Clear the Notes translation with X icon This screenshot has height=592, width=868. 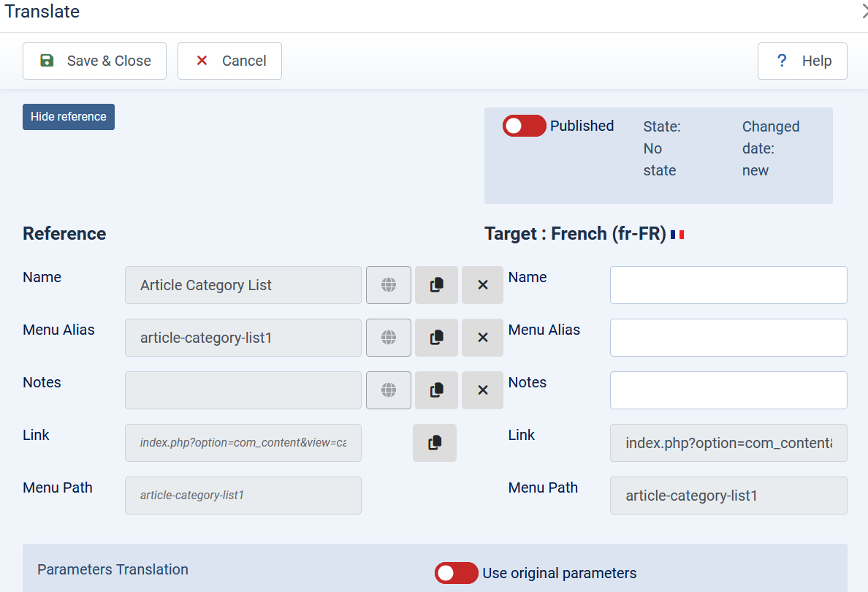pyautogui.click(x=482, y=390)
